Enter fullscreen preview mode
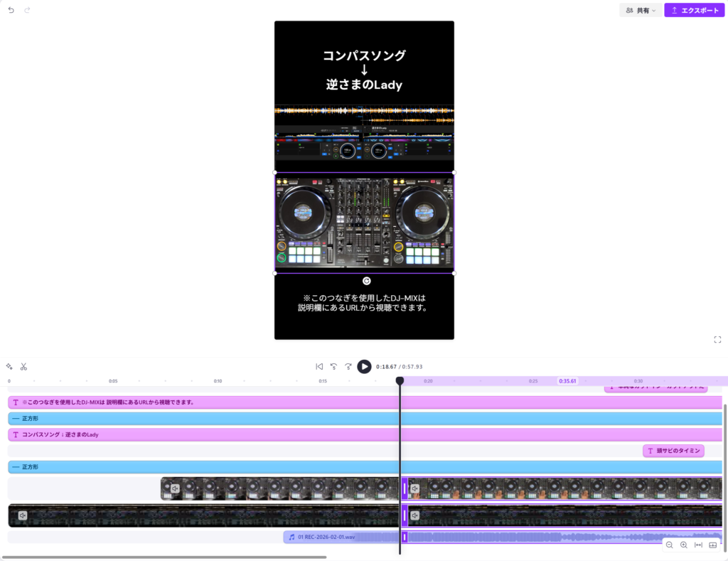This screenshot has width=728, height=561. click(717, 340)
